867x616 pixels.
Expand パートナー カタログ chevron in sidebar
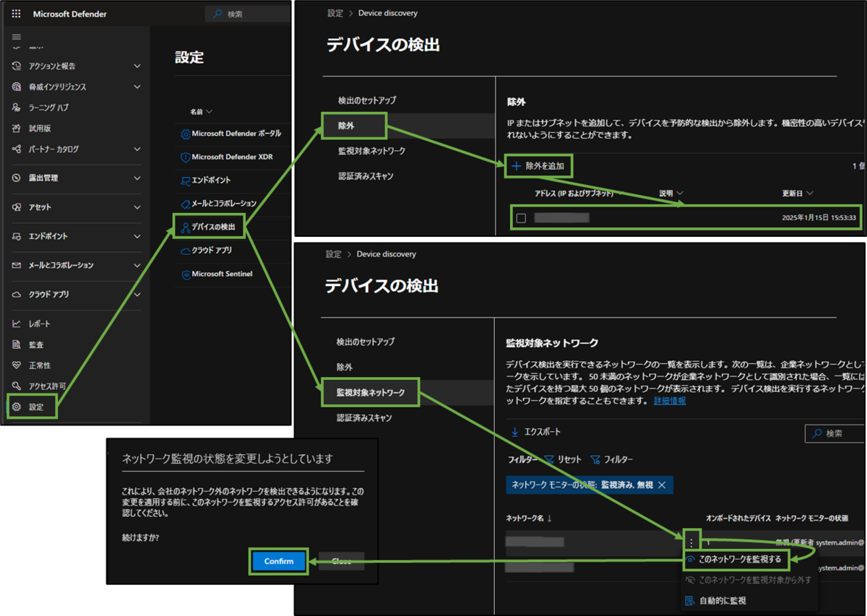(137, 149)
